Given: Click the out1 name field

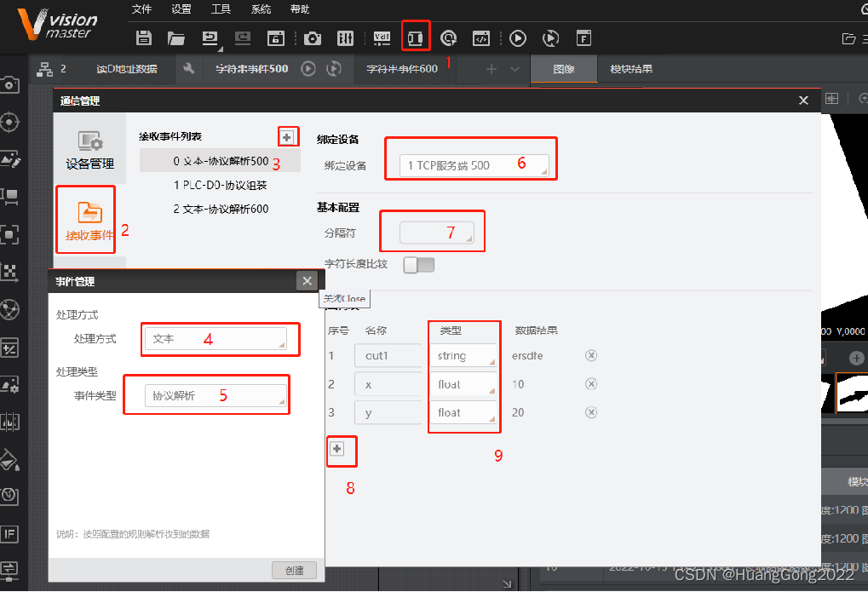Looking at the screenshot, I should (388, 355).
